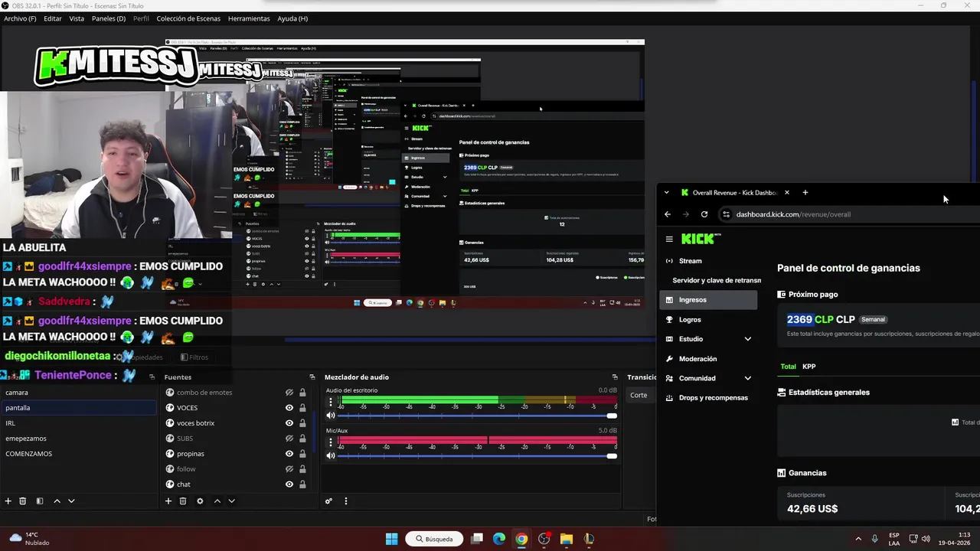Open the Paneles (D) menu
This screenshot has height=551, width=980.
pos(109,18)
